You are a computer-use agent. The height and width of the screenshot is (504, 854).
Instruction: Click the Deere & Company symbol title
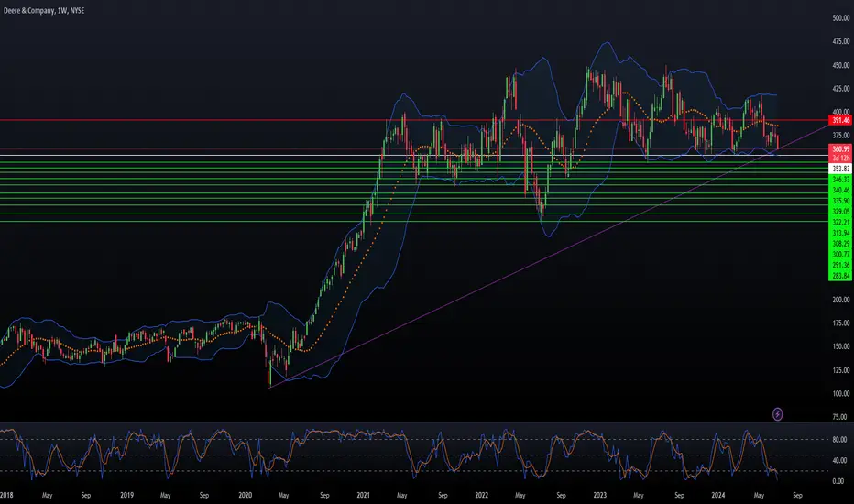tap(28, 10)
